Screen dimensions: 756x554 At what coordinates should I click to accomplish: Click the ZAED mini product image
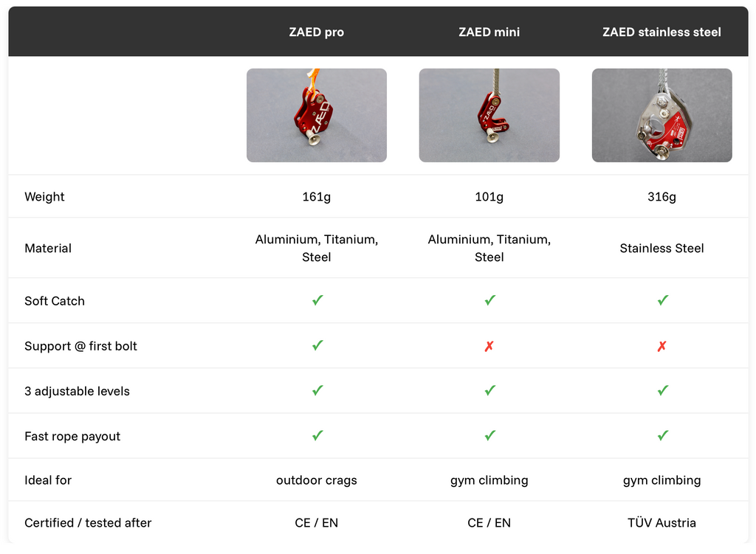pyautogui.click(x=489, y=115)
